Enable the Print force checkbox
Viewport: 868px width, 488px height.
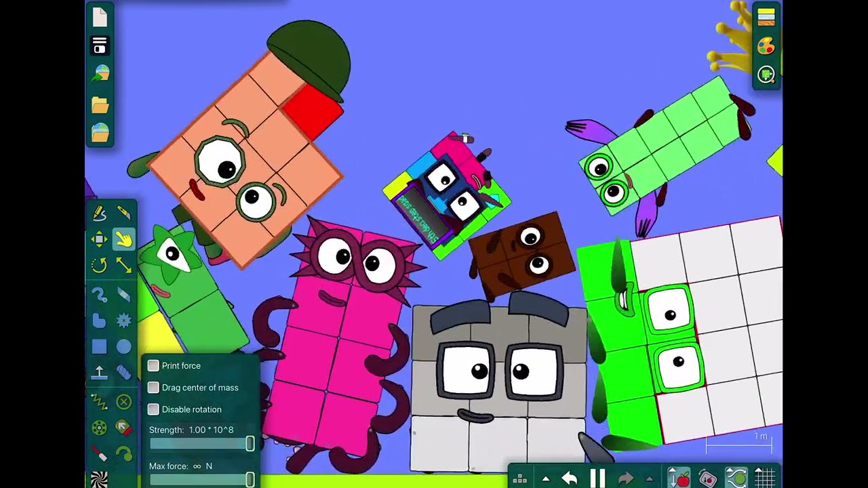pyautogui.click(x=153, y=366)
